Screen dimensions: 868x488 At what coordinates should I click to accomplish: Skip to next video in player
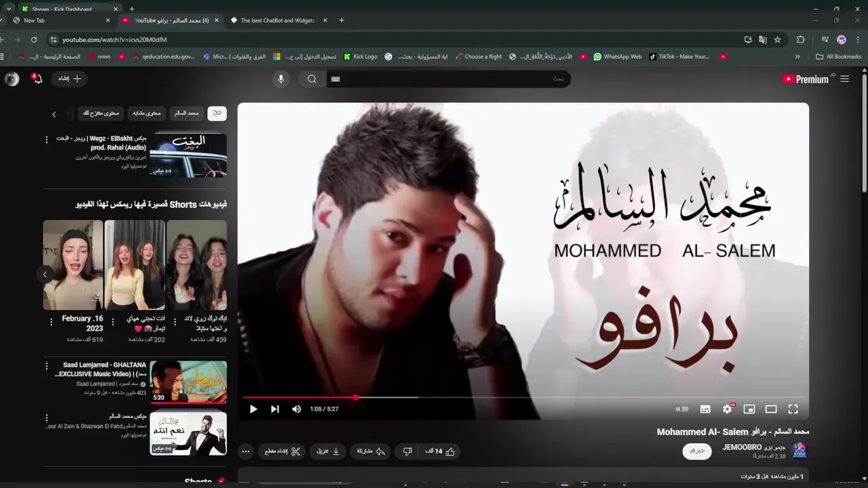tap(275, 409)
